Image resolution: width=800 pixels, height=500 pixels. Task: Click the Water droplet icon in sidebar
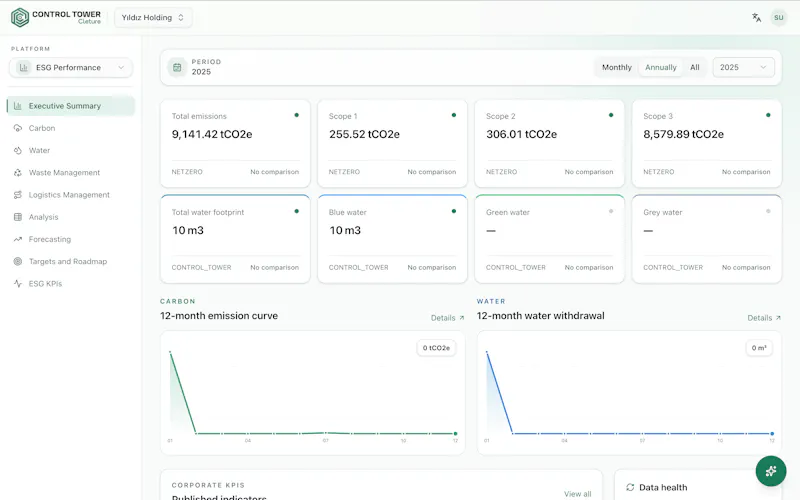[18, 151]
